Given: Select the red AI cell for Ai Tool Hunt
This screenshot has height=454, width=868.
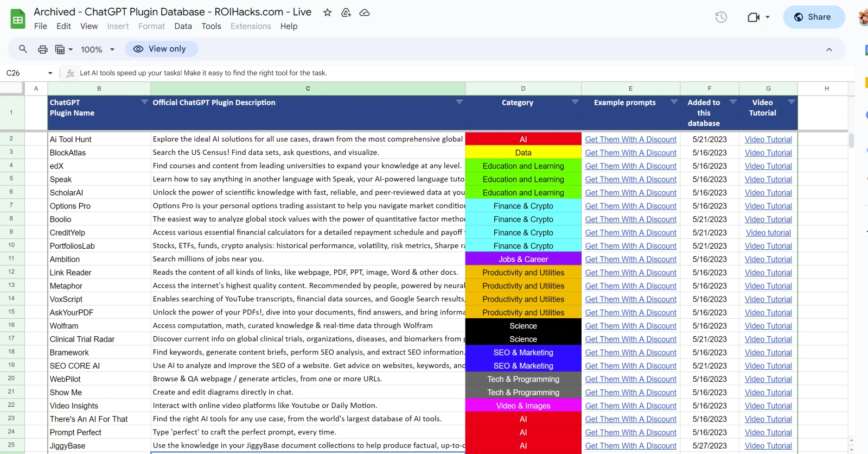Looking at the screenshot, I should tap(523, 139).
